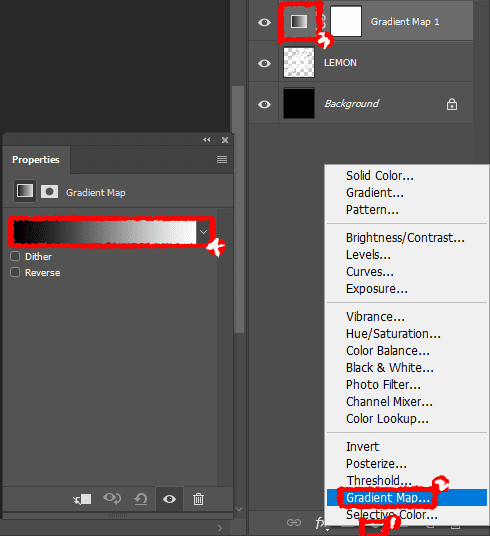490x536 pixels.
Task: Select the LEMON layer thumbnail
Action: pyautogui.click(x=299, y=62)
